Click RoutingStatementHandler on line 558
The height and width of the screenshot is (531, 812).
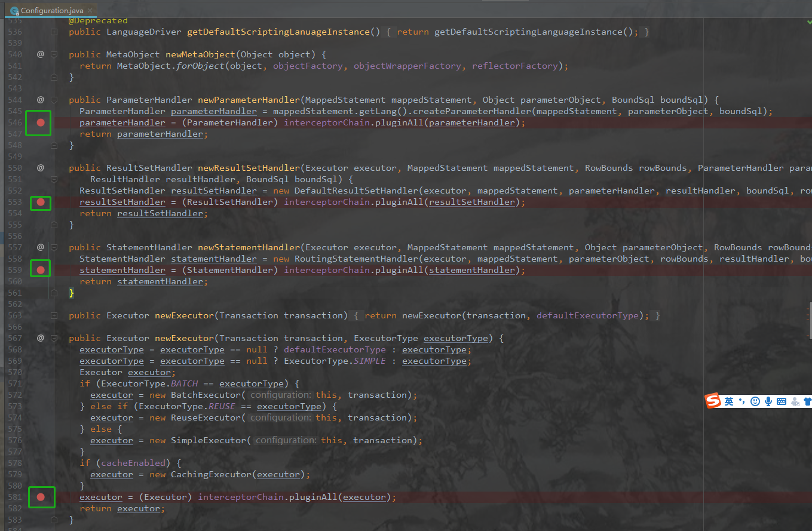356,259
